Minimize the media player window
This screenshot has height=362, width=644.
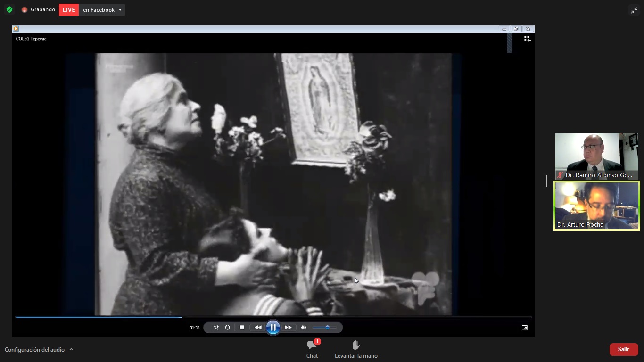pos(504,29)
